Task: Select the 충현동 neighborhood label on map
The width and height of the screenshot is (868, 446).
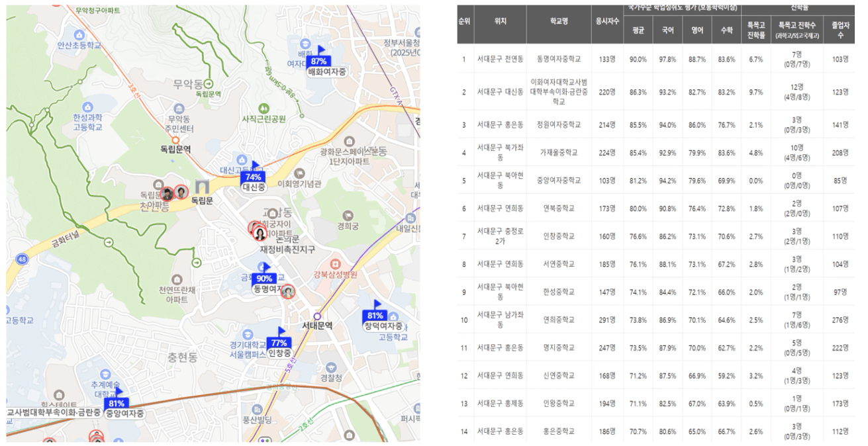Action: coord(183,358)
